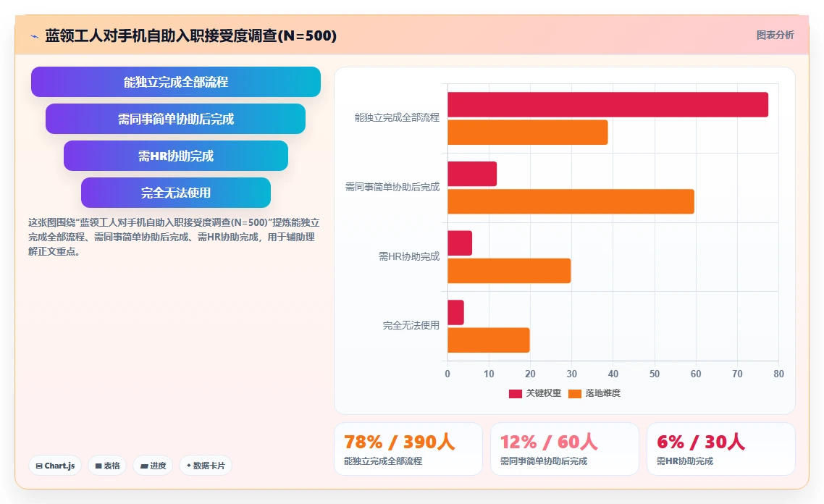Open the 12% / 60人 data card
Viewport: 824px width, 504px height.
coord(564,450)
